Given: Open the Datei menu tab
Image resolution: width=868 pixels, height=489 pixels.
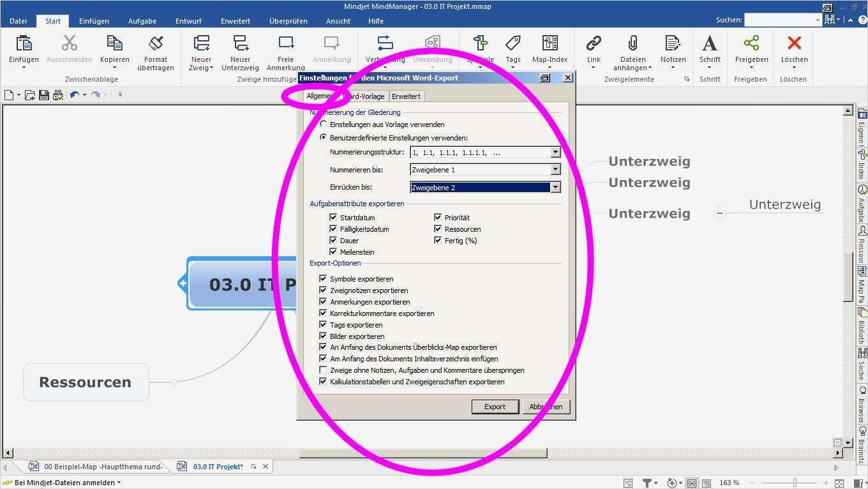Looking at the screenshot, I should tap(18, 20).
